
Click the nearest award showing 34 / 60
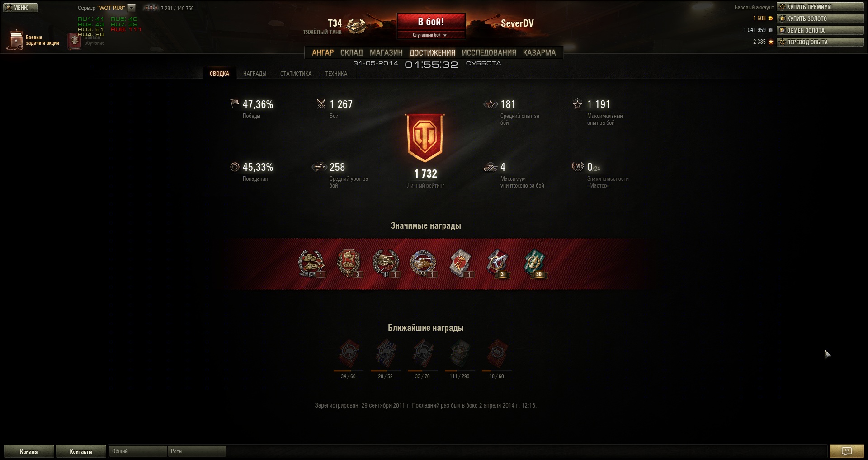[349, 353]
